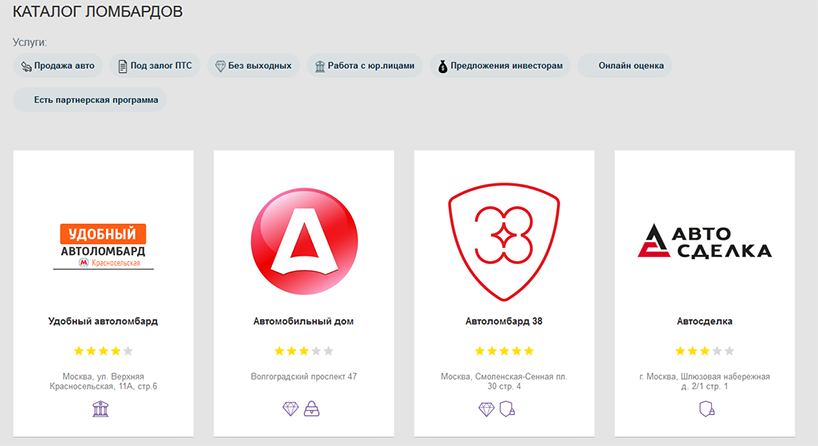
Task: Click address Волгоградский проспект 47
Action: 304,377
